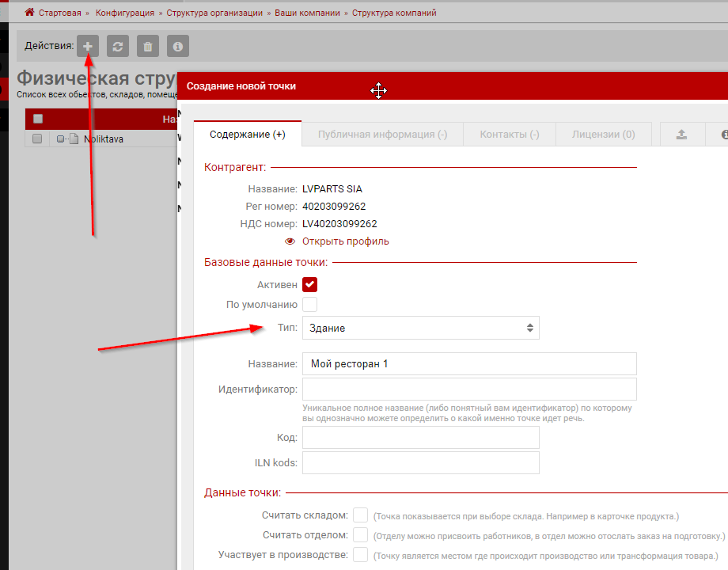The width and height of the screenshot is (728, 570).
Task: Click the home icon in the breadcrumb
Action: coord(30,13)
